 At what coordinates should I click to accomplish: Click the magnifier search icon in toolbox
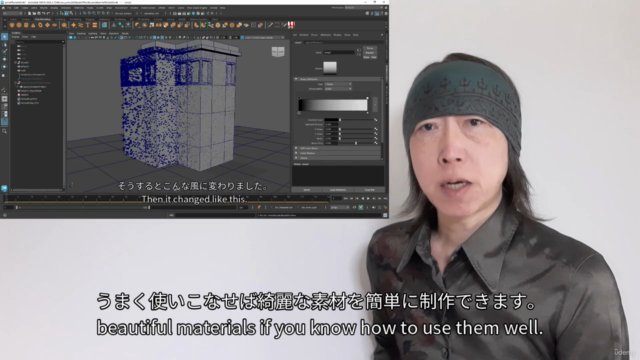[x=4, y=131]
